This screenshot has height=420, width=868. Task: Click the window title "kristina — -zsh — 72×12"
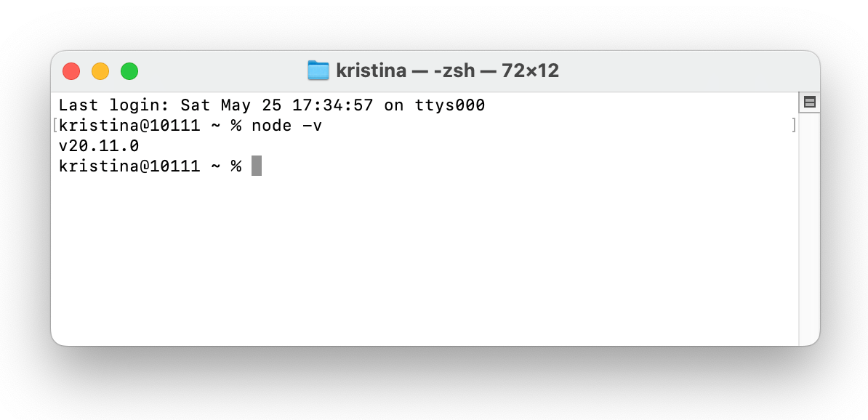point(447,70)
